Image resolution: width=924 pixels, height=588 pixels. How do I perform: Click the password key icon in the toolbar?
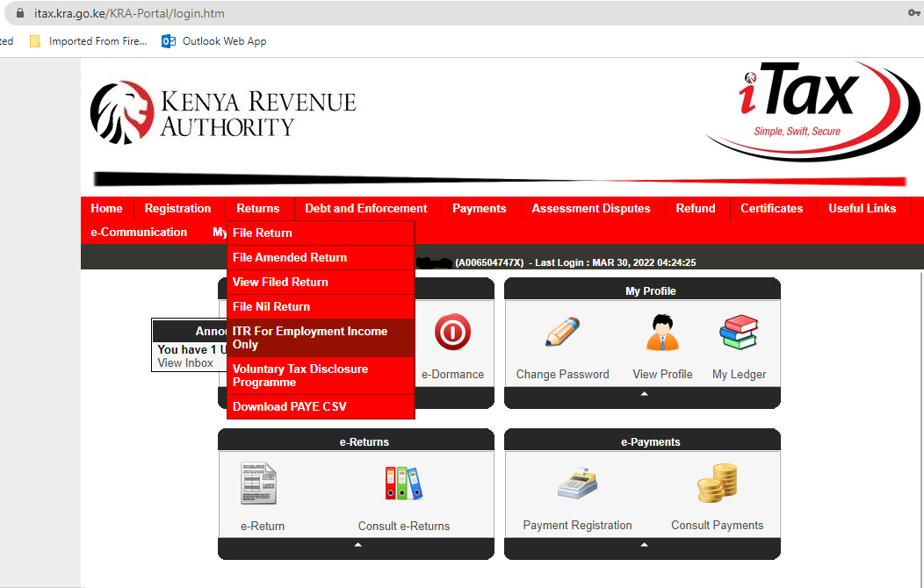pos(914,12)
